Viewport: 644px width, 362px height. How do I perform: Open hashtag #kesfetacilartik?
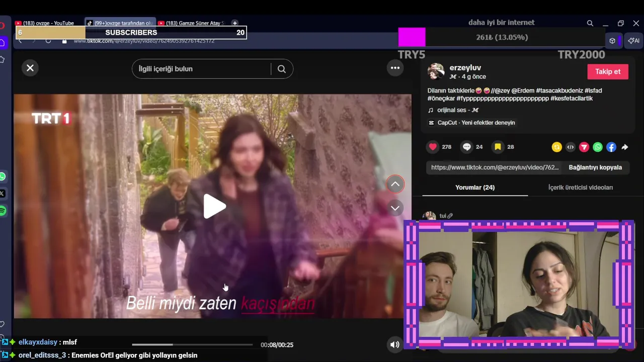point(572,99)
